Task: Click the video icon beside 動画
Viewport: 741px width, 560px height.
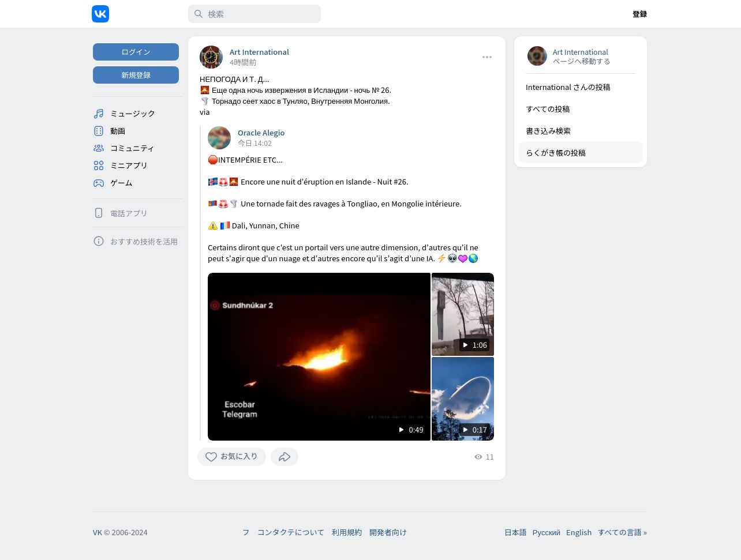Action: pos(99,131)
